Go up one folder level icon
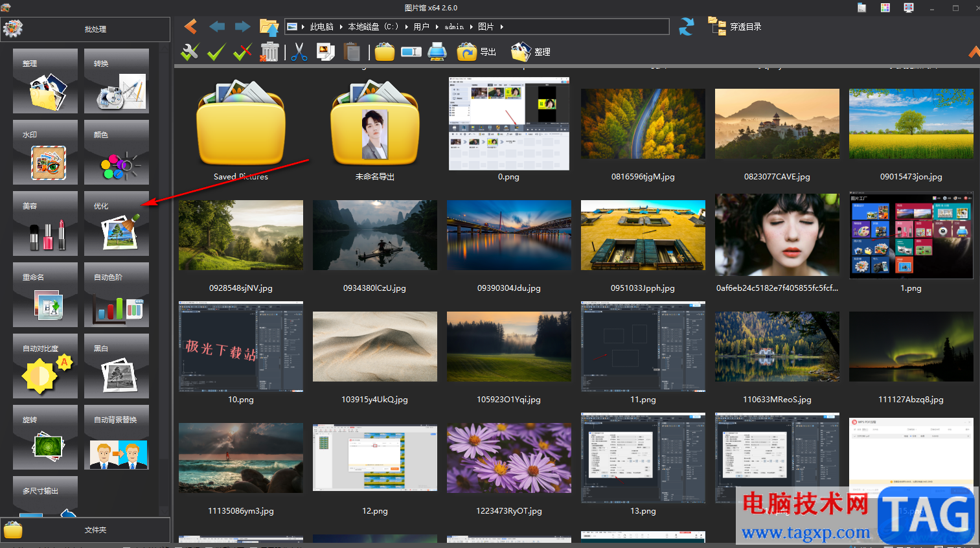The height and width of the screenshot is (548, 980). pos(269,27)
